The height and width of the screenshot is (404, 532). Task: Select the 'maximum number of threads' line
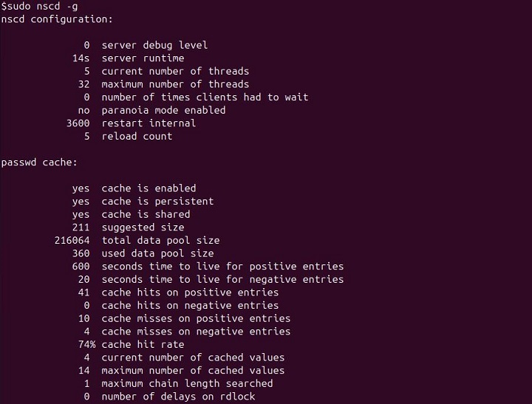click(175, 84)
